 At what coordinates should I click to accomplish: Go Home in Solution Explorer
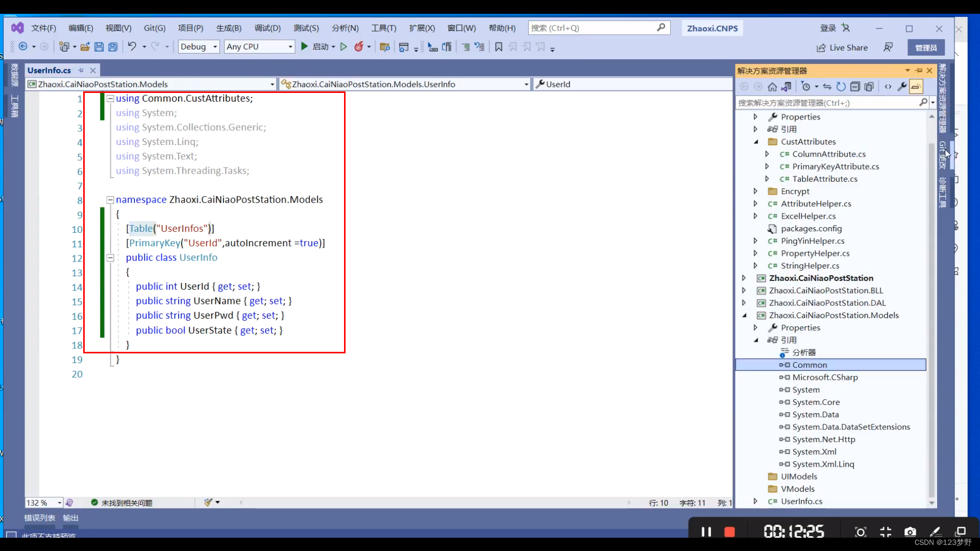[772, 87]
